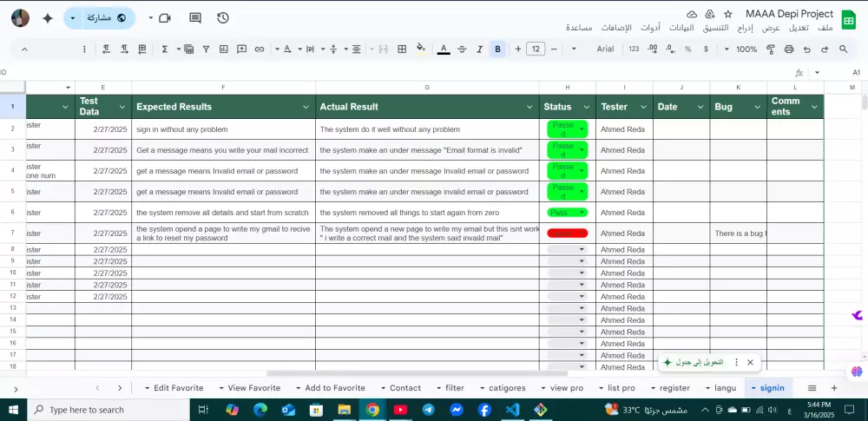
Task: Toggle bold formatting button
Action: click(497, 49)
